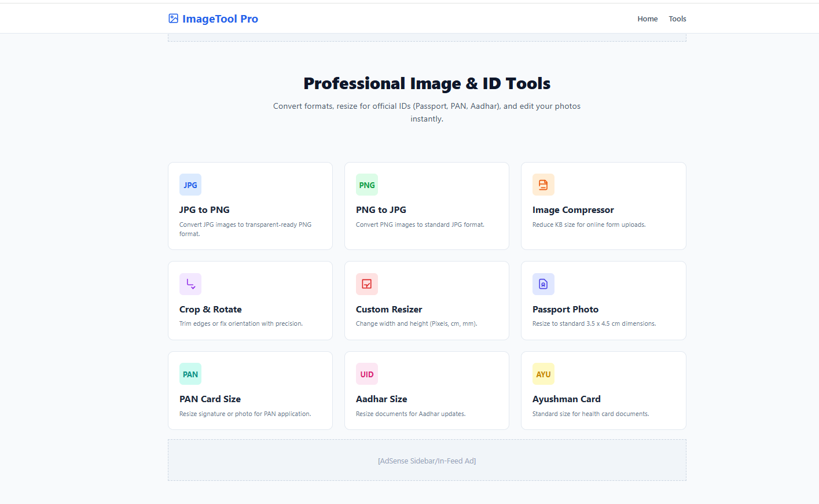Click the purple Crop & Rotate icon

click(190, 284)
